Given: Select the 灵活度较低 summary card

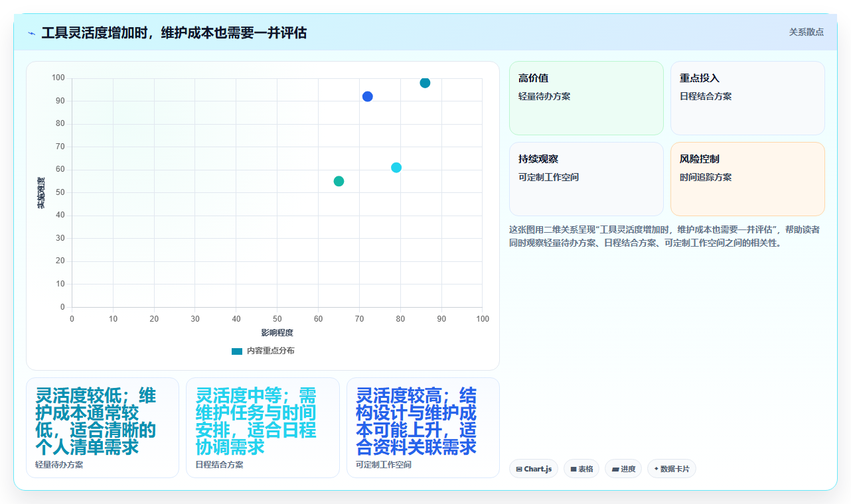Looking at the screenshot, I should coord(102,428).
